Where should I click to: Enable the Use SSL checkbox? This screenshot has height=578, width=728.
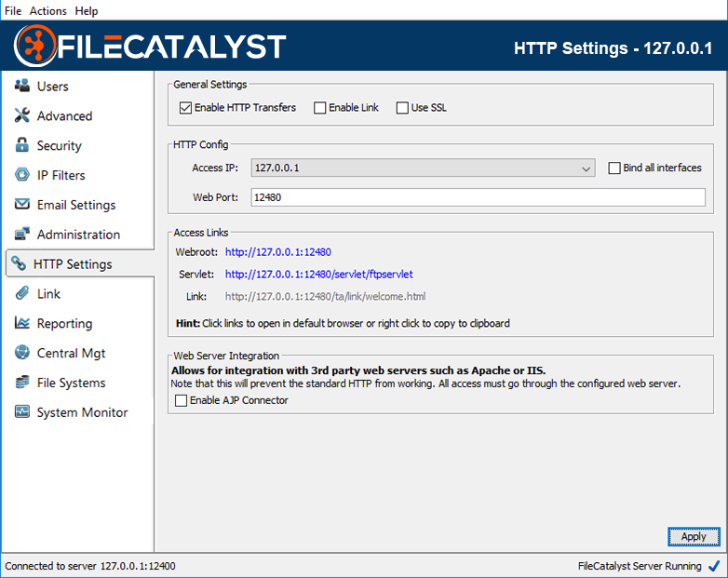pos(402,108)
